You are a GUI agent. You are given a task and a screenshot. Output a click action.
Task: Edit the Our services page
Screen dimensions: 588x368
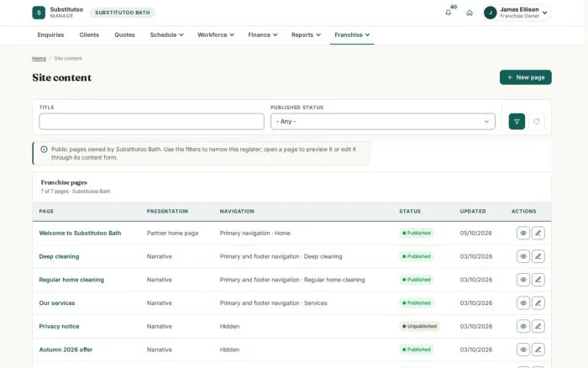point(538,302)
